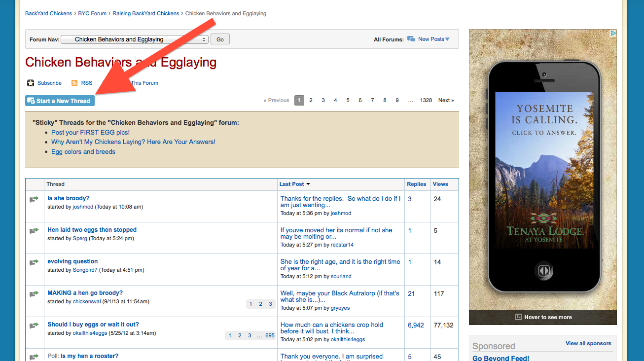Sort by the Last Post column arrow
The image size is (644, 361).
click(x=308, y=184)
